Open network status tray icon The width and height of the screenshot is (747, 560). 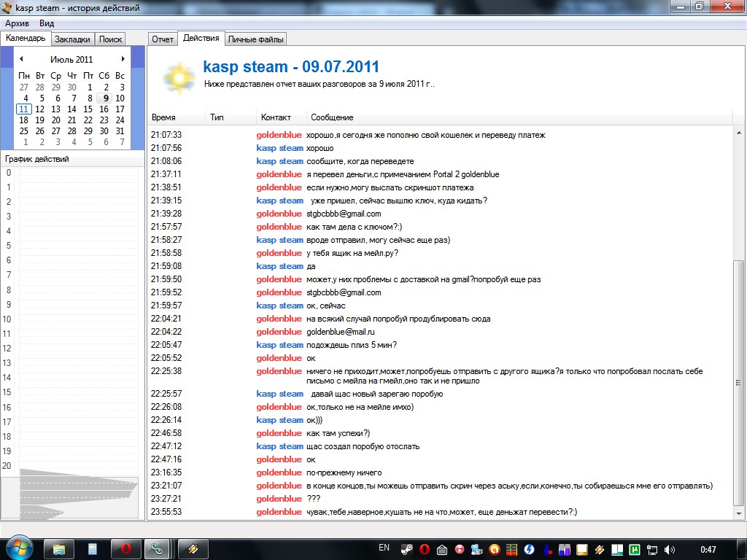(652, 550)
